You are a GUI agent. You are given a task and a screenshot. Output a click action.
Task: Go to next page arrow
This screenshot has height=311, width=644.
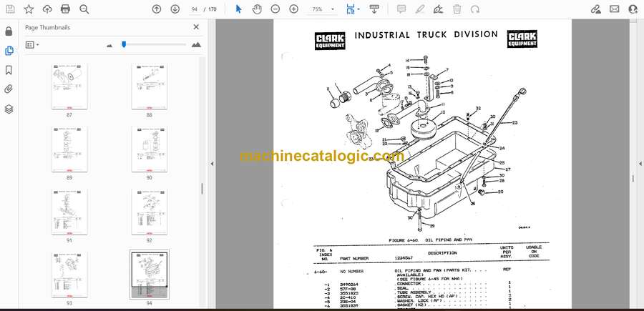coord(175,9)
